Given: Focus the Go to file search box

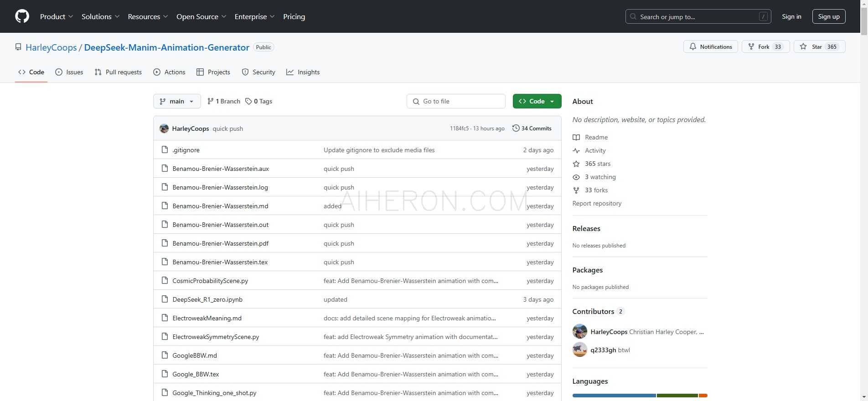Looking at the screenshot, I should [x=456, y=101].
